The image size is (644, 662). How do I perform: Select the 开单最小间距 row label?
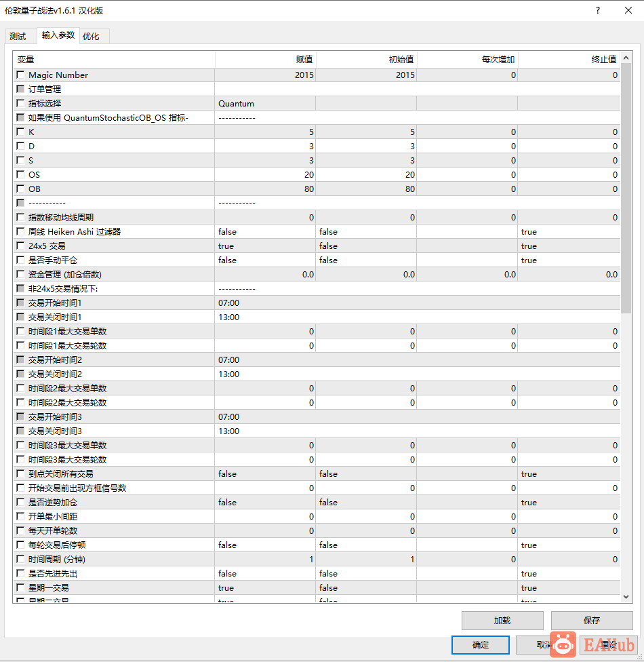(x=53, y=516)
